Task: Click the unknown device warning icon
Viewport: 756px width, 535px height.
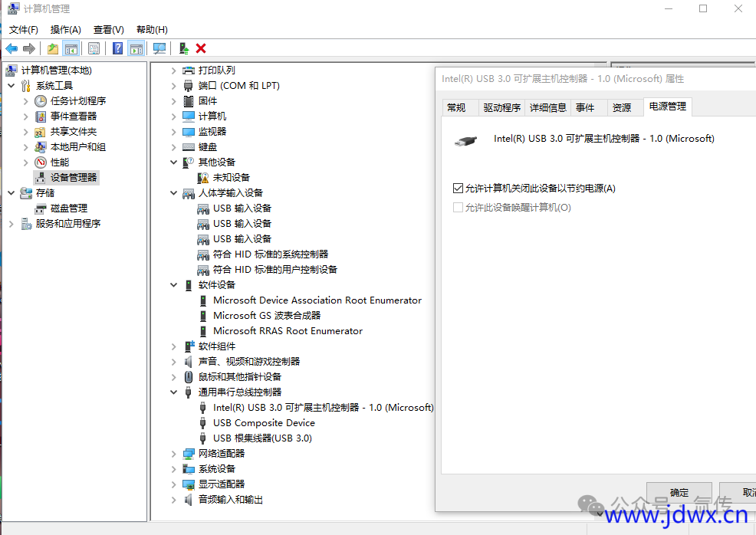Action: pyautogui.click(x=203, y=178)
